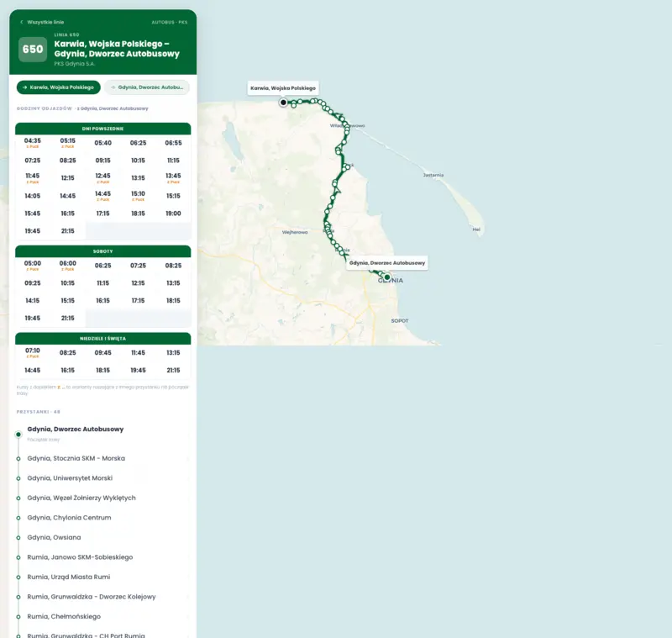The width and height of the screenshot is (672, 638).
Task: Go back to Wszystkie linie
Action: point(42,23)
